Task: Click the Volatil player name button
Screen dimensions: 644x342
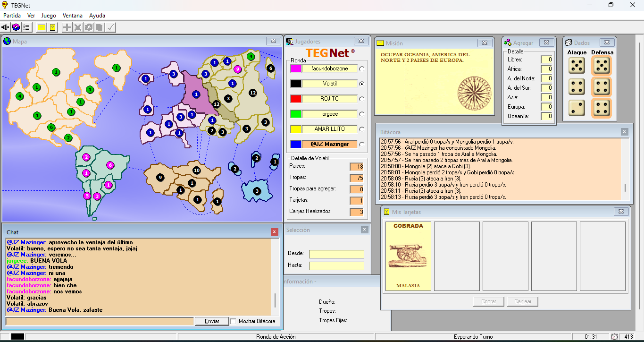Action: point(329,84)
